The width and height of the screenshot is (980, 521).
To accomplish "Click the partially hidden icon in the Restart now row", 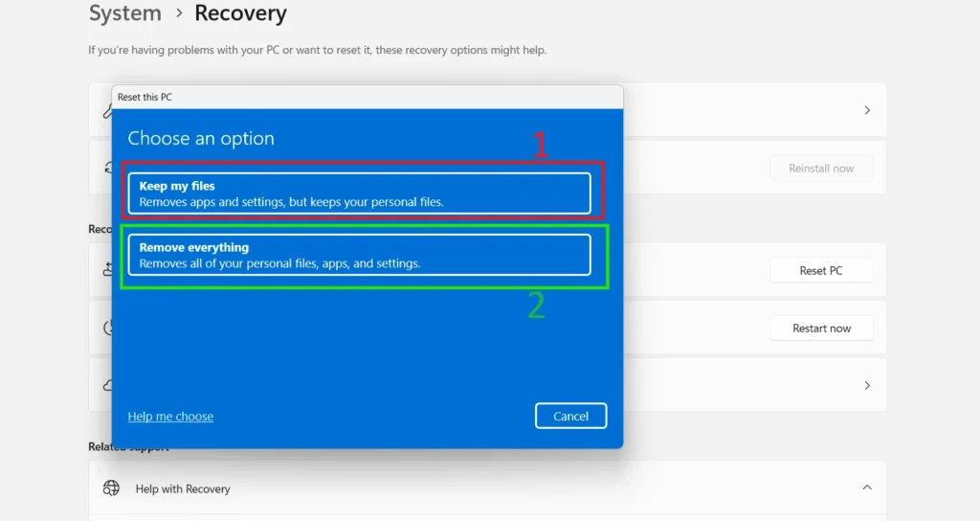I will 107,328.
